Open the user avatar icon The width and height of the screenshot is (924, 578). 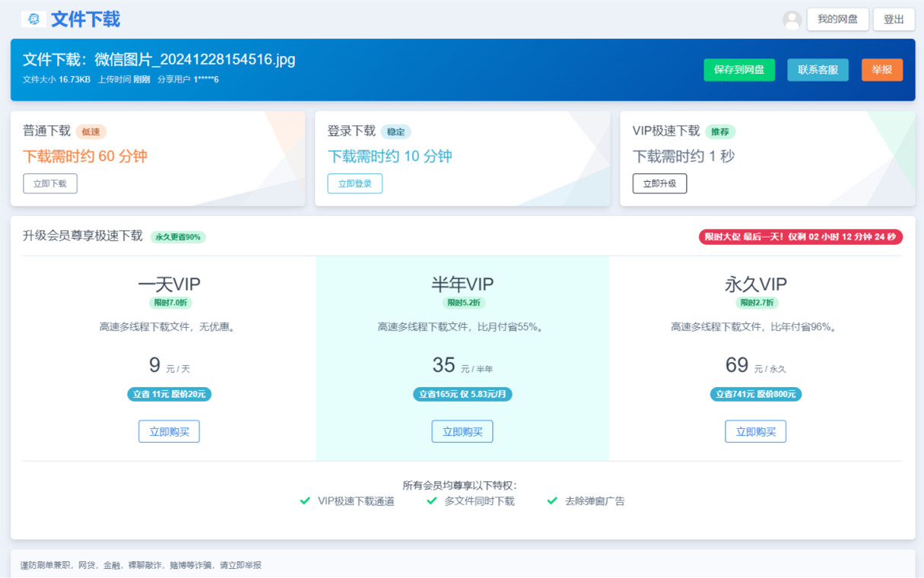coord(792,20)
